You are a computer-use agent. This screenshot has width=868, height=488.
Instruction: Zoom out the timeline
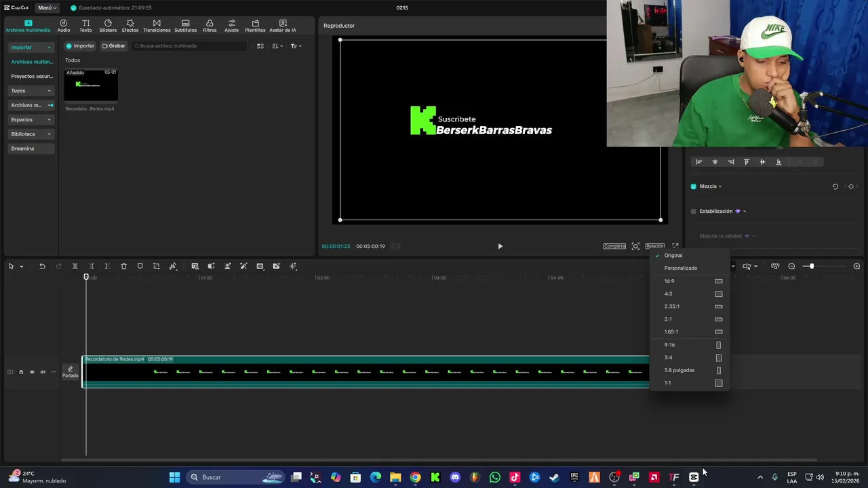tap(791, 266)
